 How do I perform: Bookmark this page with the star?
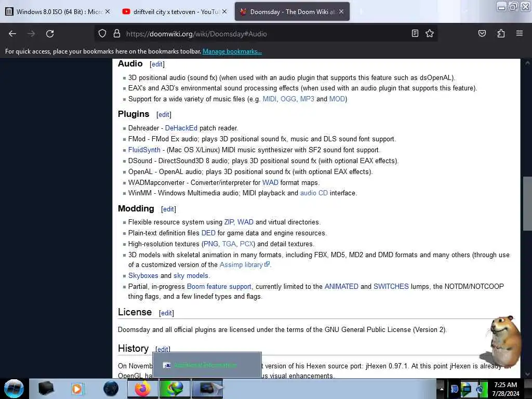click(430, 33)
